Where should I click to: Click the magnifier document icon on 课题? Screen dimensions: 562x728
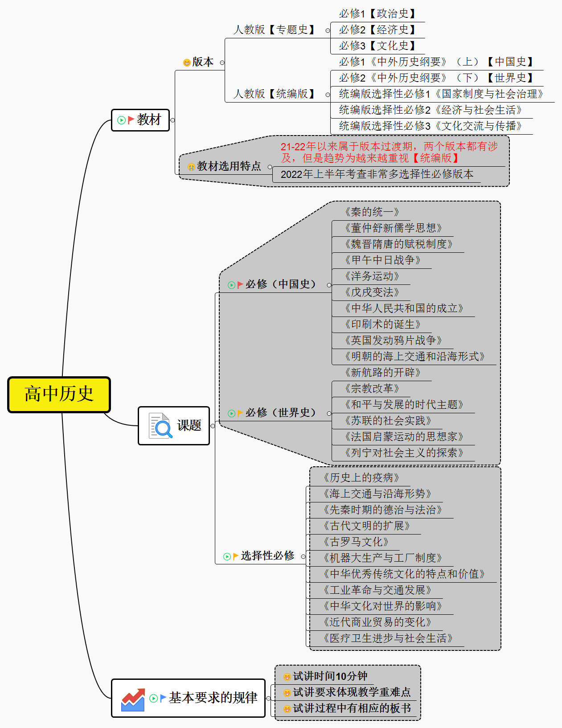click(160, 426)
